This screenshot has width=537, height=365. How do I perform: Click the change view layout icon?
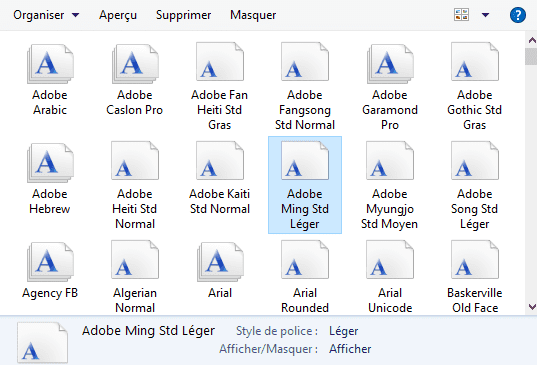point(461,15)
